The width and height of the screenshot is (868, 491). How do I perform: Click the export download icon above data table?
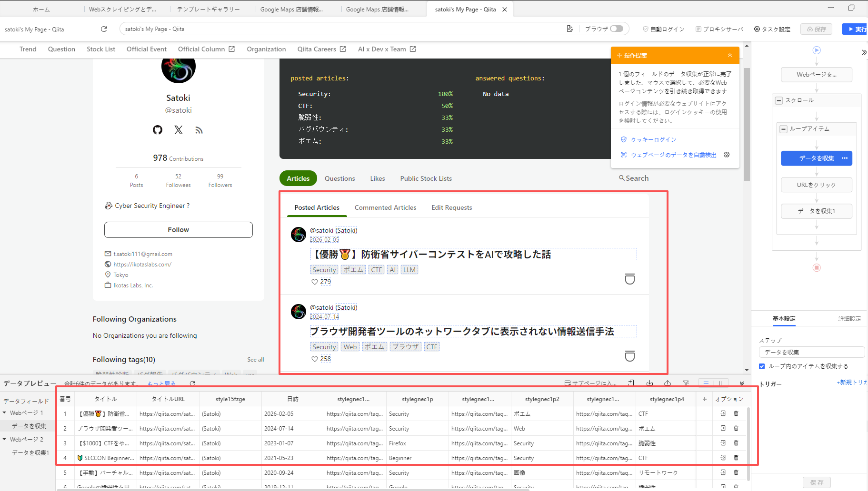tap(650, 383)
